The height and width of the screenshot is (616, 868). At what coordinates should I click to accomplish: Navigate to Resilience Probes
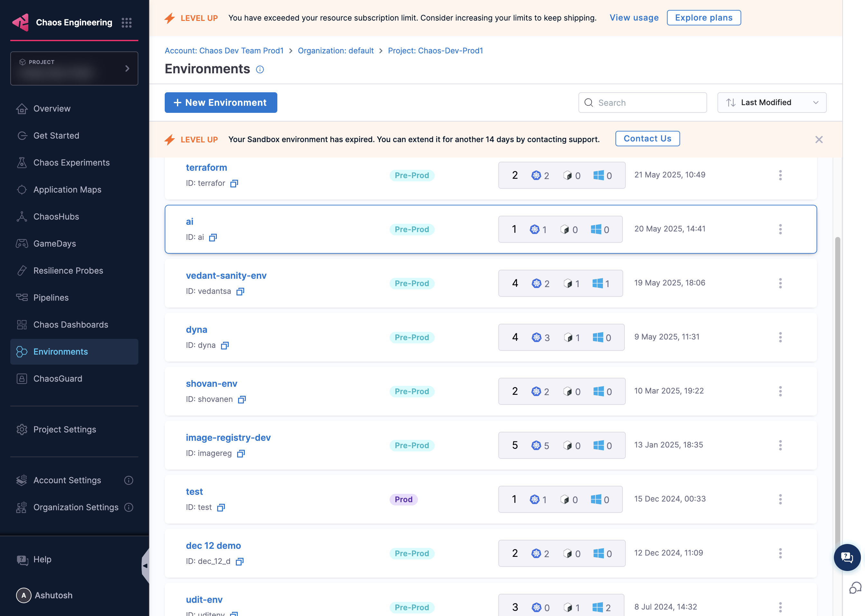click(68, 271)
